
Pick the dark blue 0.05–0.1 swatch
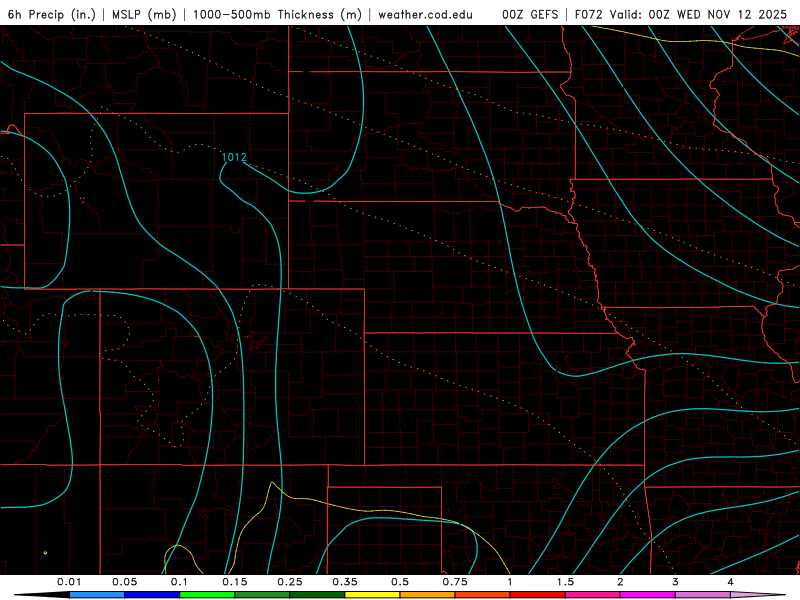point(152,595)
